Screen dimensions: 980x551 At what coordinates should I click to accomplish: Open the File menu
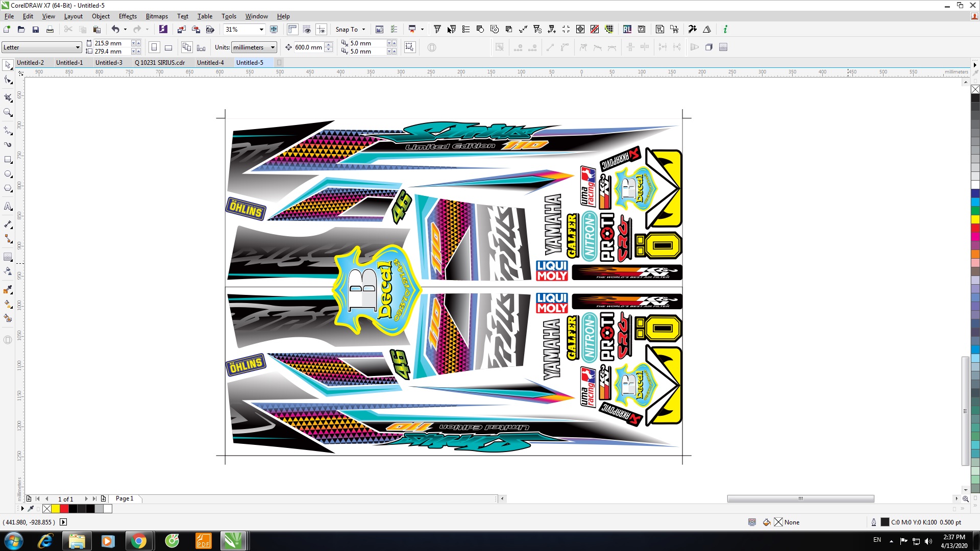[9, 16]
